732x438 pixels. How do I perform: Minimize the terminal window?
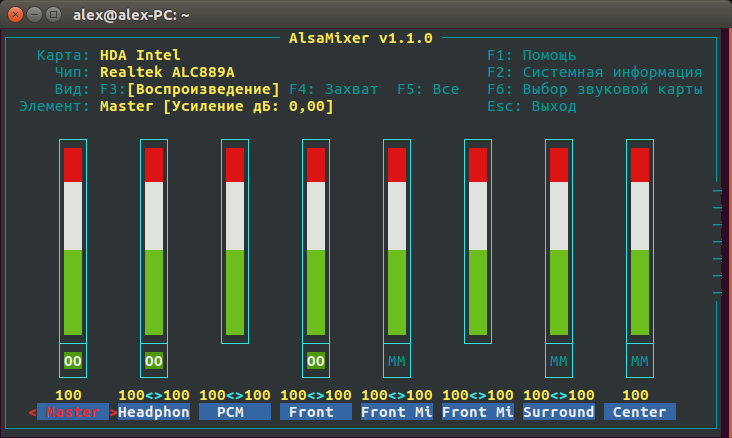(35, 14)
